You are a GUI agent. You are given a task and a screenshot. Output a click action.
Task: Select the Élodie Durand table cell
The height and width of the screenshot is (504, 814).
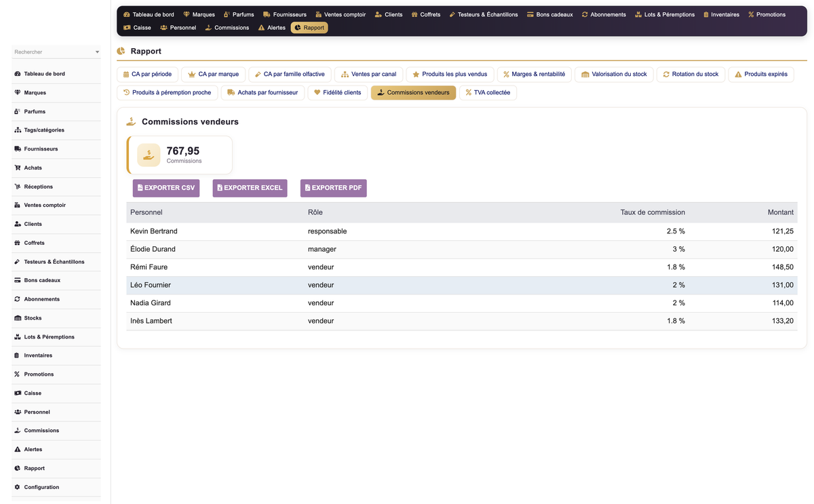215,249
